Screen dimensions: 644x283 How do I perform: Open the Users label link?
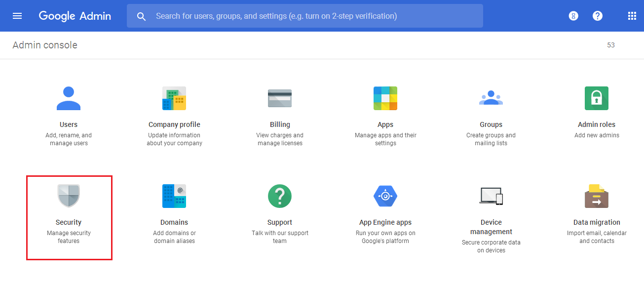pyautogui.click(x=69, y=124)
